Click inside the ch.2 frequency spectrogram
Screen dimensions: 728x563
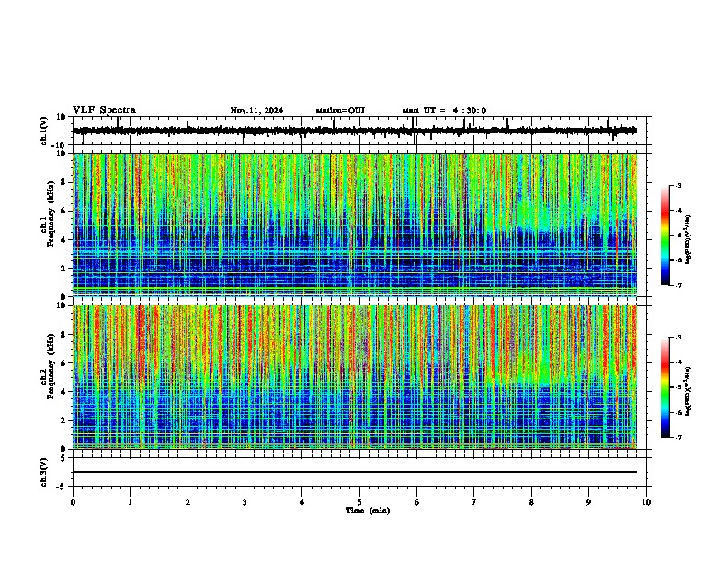coord(355,377)
